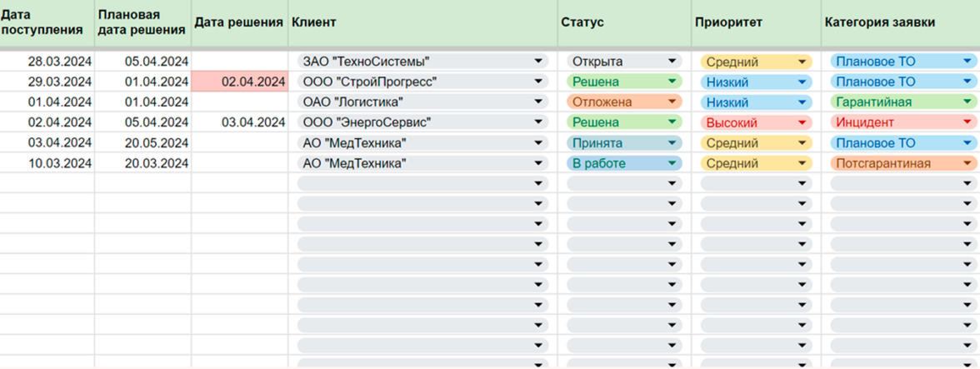Select the "Клиент" column header cell

pyautogui.click(x=422, y=23)
